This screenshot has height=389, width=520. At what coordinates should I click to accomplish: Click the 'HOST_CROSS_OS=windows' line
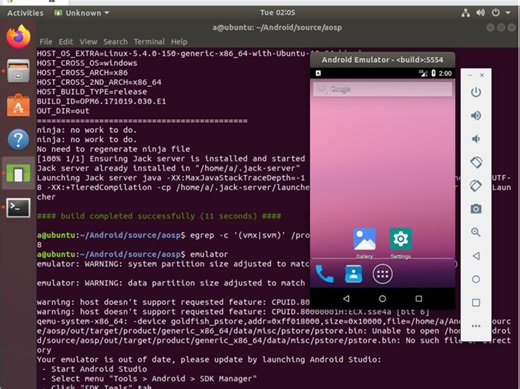pyautogui.click(x=87, y=63)
